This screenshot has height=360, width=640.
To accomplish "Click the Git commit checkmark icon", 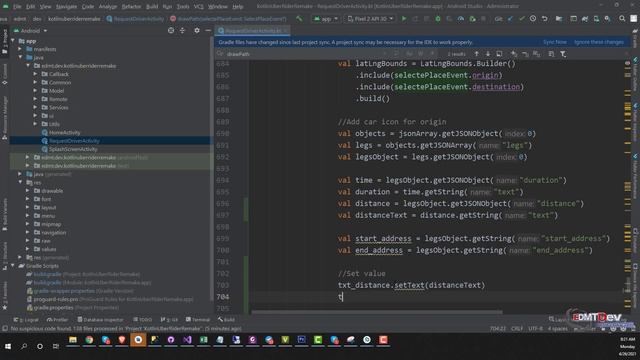I will coord(522,19).
